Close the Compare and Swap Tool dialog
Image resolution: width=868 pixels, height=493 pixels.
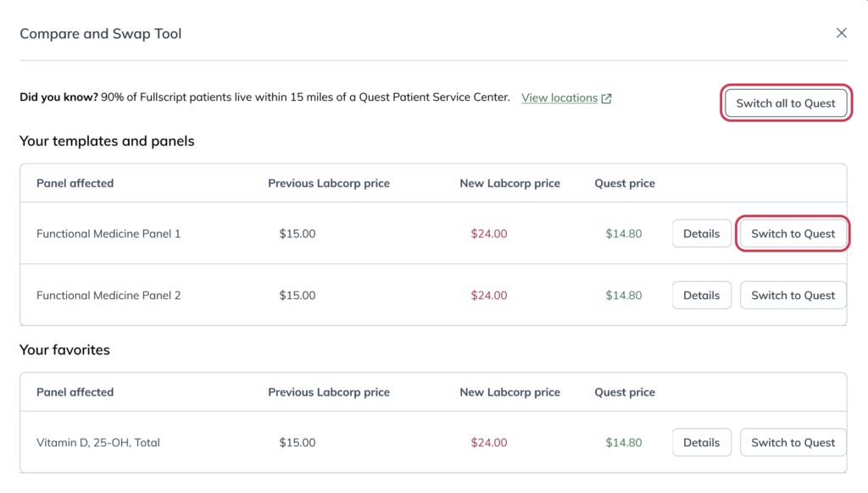pos(841,33)
